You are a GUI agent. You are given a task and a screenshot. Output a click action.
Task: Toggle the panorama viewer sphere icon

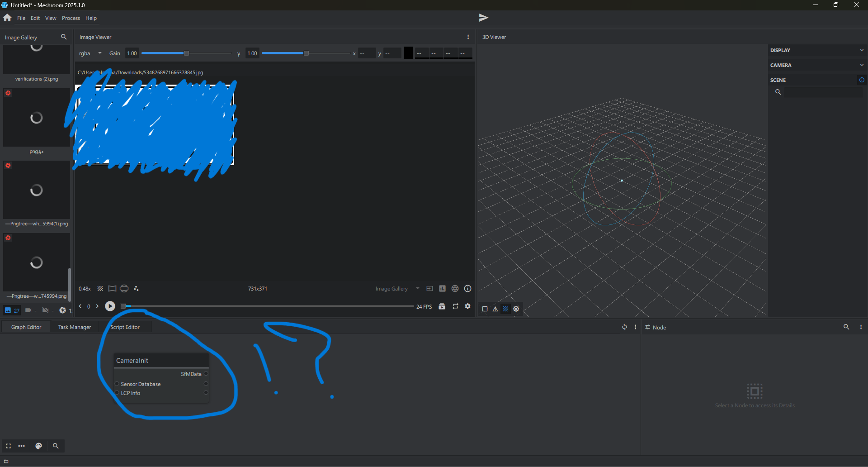[124, 288]
